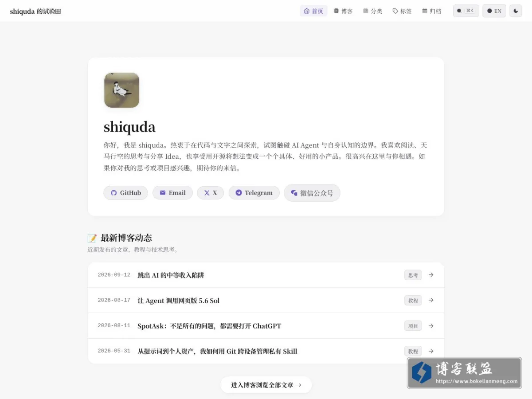This screenshot has height=399, width=532.
Task: Click the 教程 tag on the 2026-05-31 post
Action: tap(413, 351)
